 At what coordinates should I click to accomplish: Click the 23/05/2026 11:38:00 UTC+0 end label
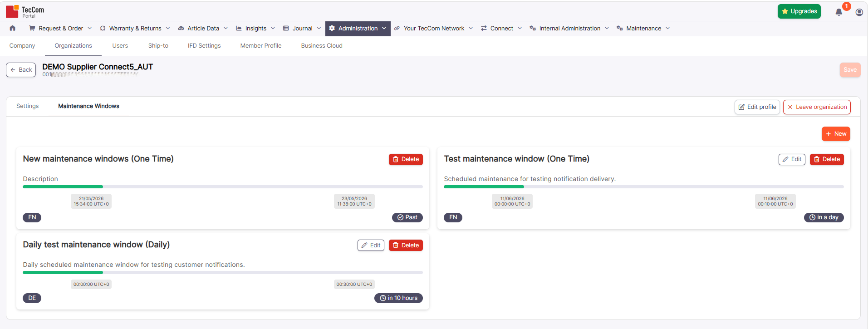tap(354, 201)
